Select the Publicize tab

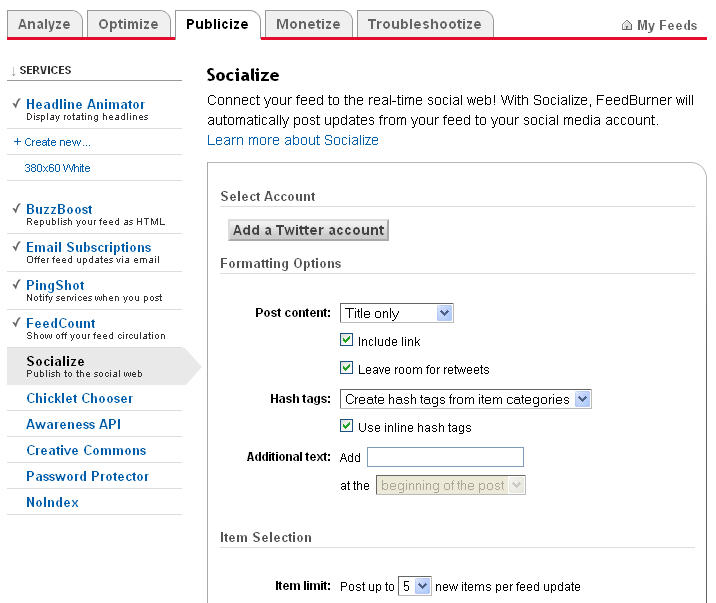click(217, 24)
